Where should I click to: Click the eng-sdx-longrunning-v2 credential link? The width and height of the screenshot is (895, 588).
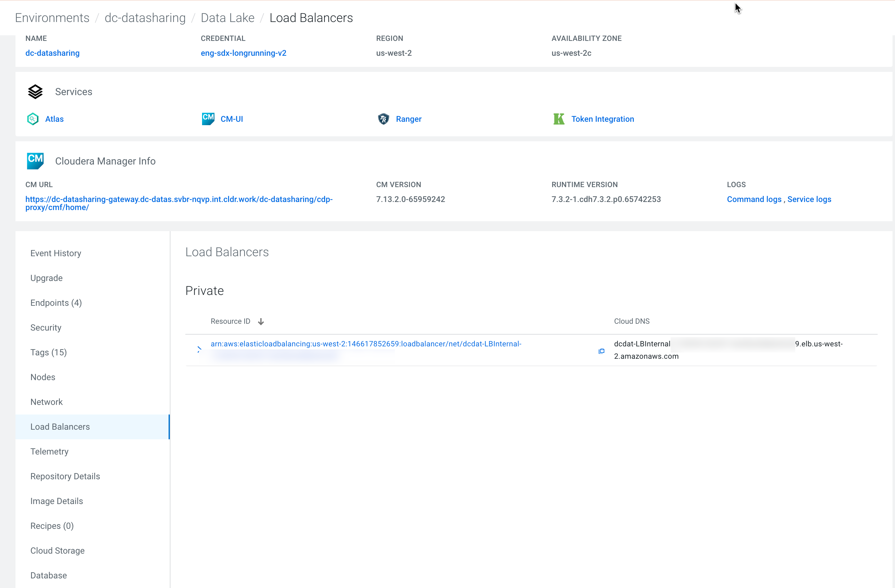click(243, 53)
